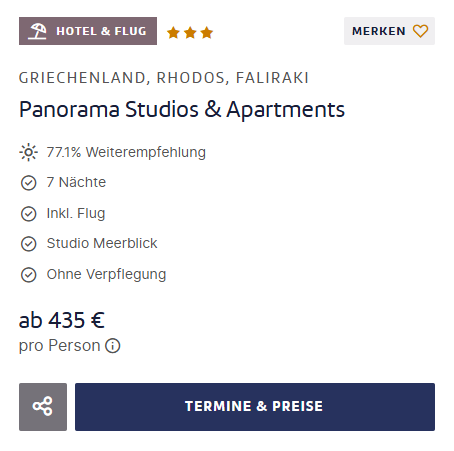Viewport: 454px width, 451px height.
Task: Click the share icon button
Action: pos(43,407)
